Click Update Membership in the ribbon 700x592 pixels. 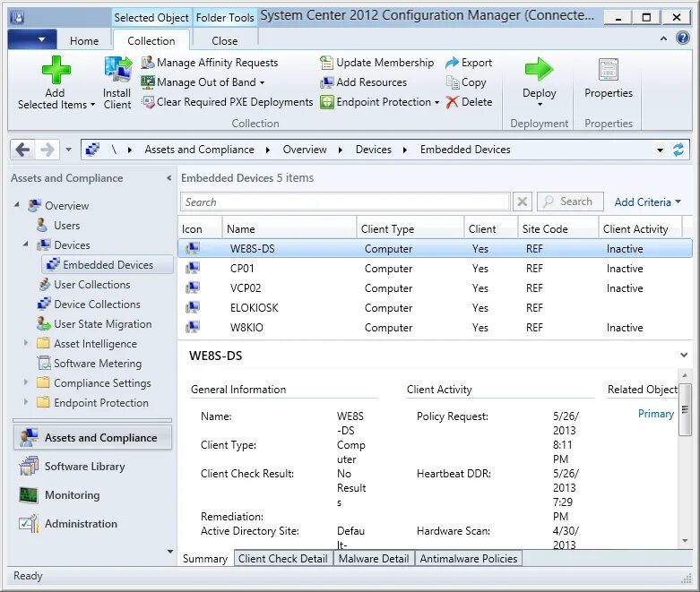377,63
